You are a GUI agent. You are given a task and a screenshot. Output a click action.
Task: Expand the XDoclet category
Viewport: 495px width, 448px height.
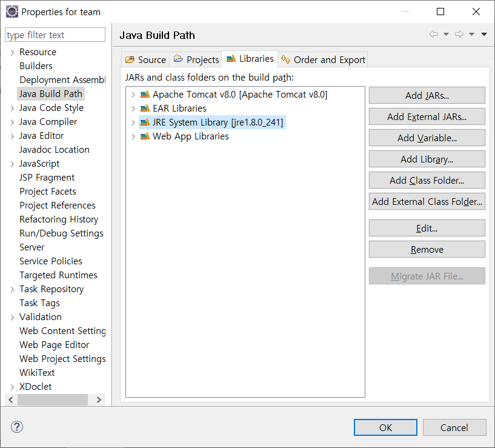pos(12,387)
